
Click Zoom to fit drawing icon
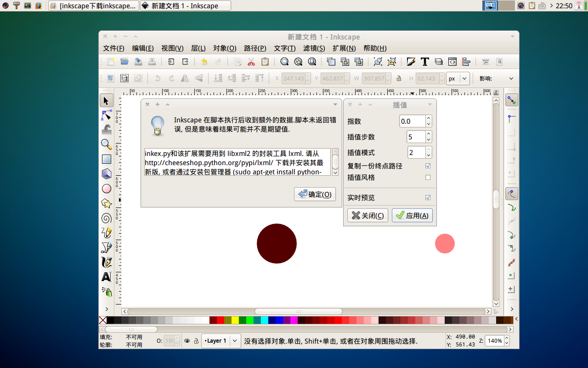298,62
